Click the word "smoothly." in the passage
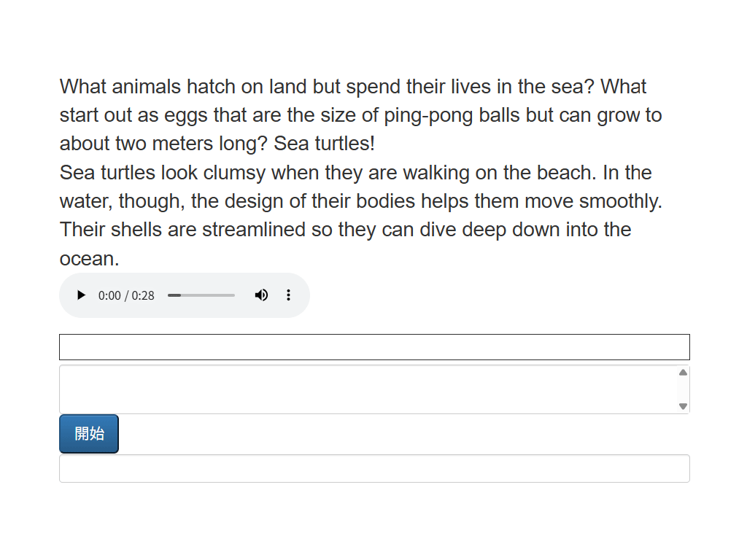Image resolution: width=747 pixels, height=560 pixels. [620, 201]
